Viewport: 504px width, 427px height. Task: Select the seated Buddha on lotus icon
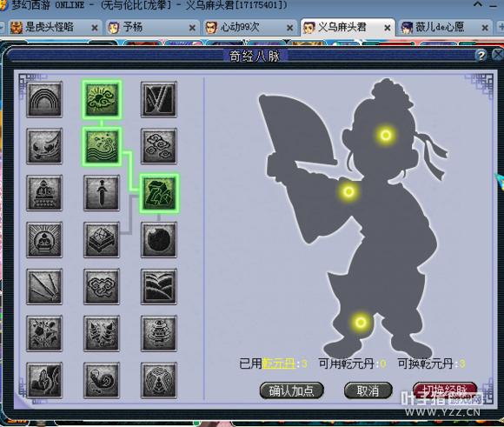pos(44,193)
